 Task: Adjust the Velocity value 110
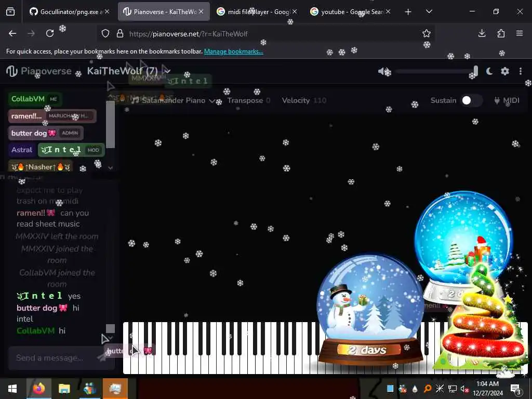click(304, 100)
